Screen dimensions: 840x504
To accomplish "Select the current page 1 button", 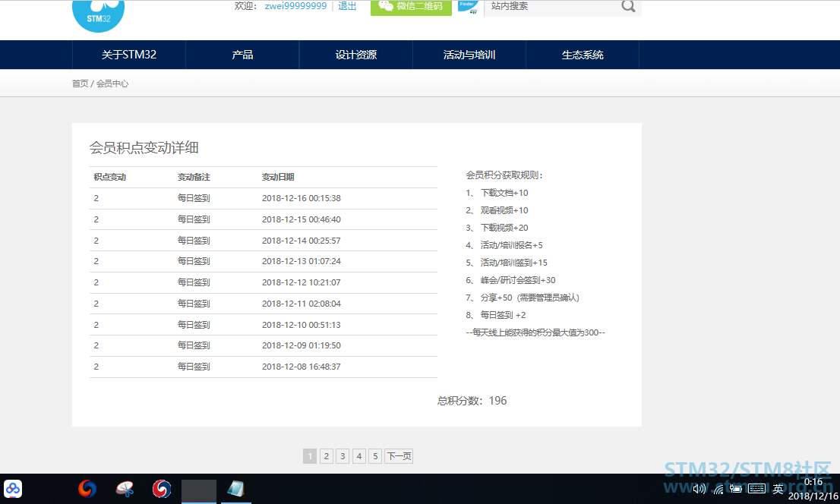I will click(x=310, y=456).
